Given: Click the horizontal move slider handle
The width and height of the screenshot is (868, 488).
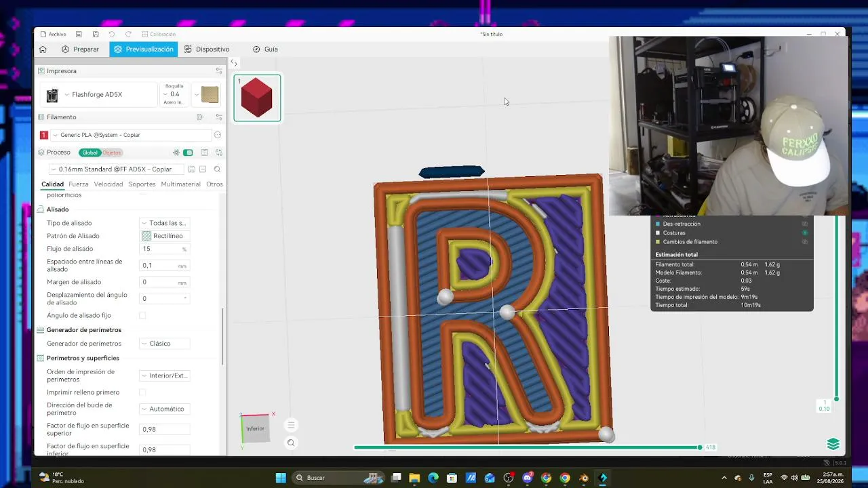Looking at the screenshot, I should click(699, 447).
